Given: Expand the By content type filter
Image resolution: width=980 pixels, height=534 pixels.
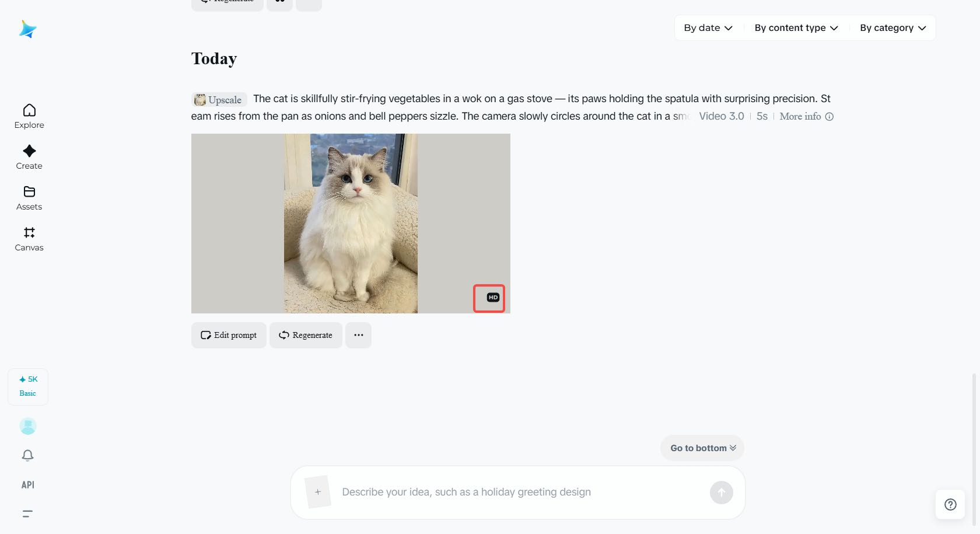Looking at the screenshot, I should tap(796, 28).
